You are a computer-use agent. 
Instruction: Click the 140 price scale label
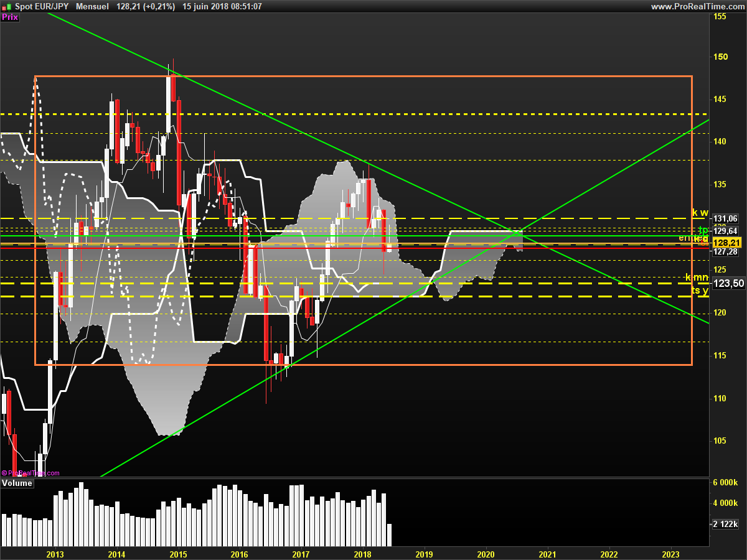pyautogui.click(x=720, y=141)
